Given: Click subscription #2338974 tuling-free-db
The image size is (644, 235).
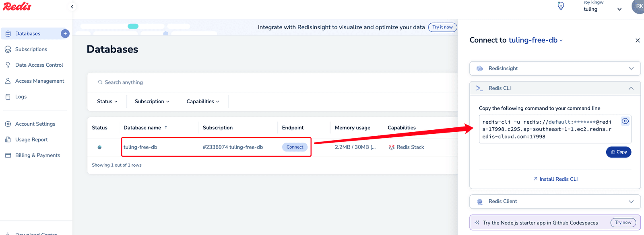Looking at the screenshot, I should [233, 147].
